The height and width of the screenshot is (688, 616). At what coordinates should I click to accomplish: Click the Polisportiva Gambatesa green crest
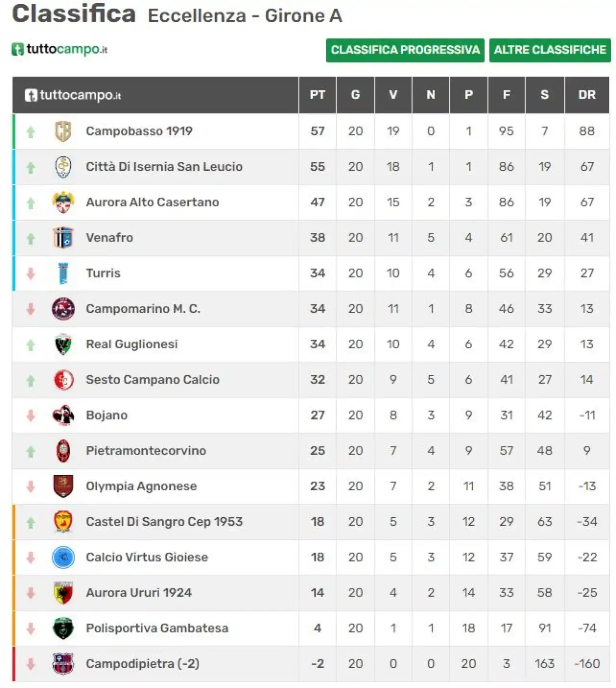click(x=63, y=628)
